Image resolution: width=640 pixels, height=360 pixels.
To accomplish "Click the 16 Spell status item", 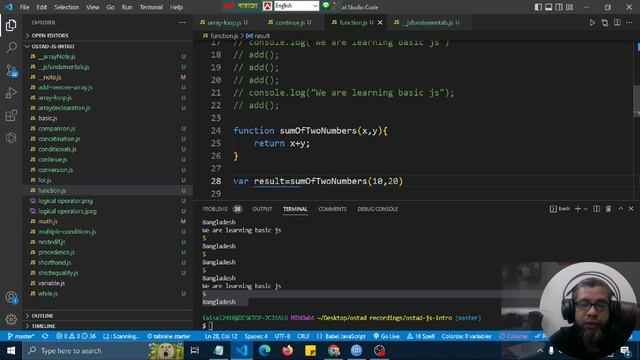I will coord(421,336).
